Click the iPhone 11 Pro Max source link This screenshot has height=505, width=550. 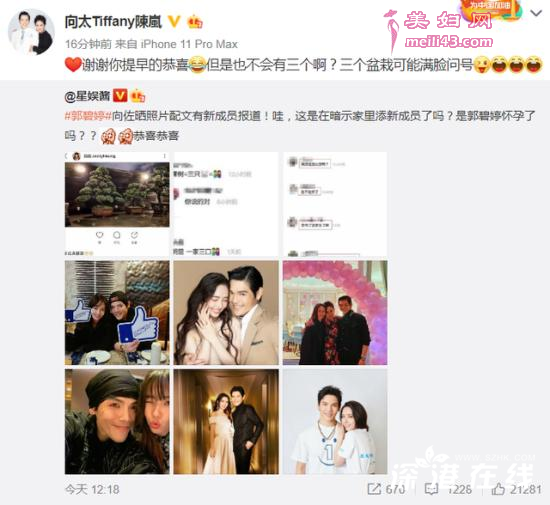point(189,44)
